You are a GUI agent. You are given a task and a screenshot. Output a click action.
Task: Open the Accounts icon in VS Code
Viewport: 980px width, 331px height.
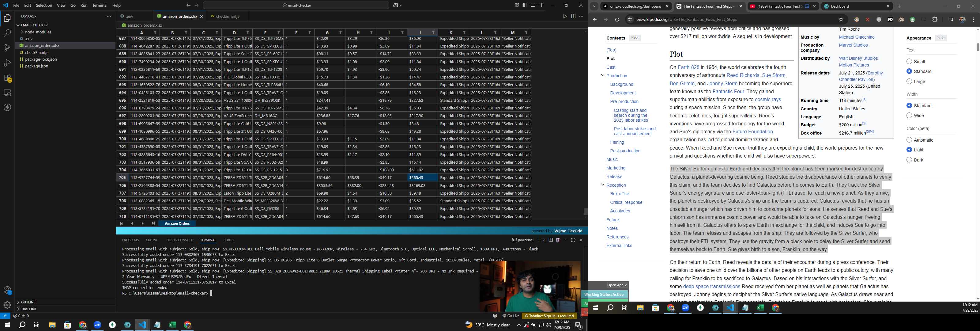point(7,291)
